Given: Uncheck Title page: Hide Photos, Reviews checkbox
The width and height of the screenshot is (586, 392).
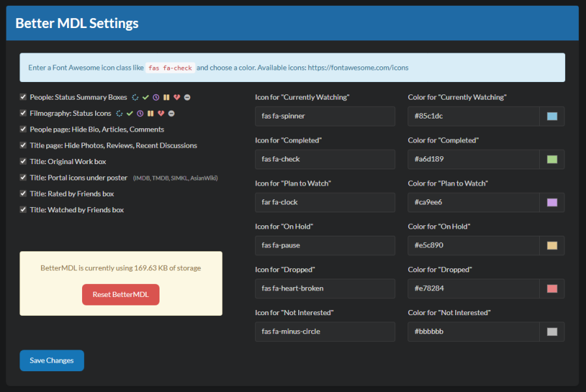Looking at the screenshot, I should (23, 145).
